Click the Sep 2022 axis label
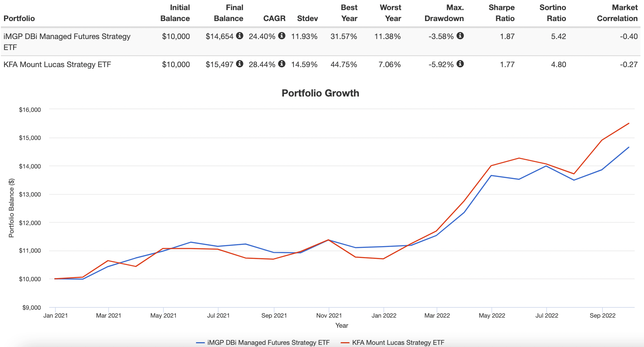This screenshot has height=347, width=644. click(x=602, y=315)
